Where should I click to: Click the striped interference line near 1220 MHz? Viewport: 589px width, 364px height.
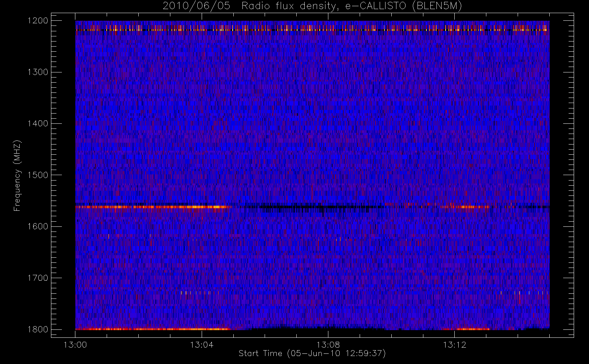click(x=312, y=30)
